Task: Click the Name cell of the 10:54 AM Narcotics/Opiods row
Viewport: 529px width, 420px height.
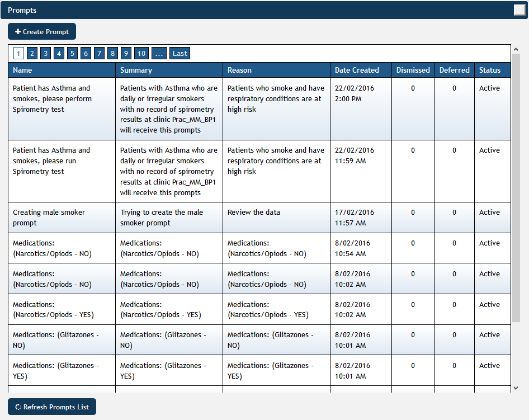Action: (62, 248)
